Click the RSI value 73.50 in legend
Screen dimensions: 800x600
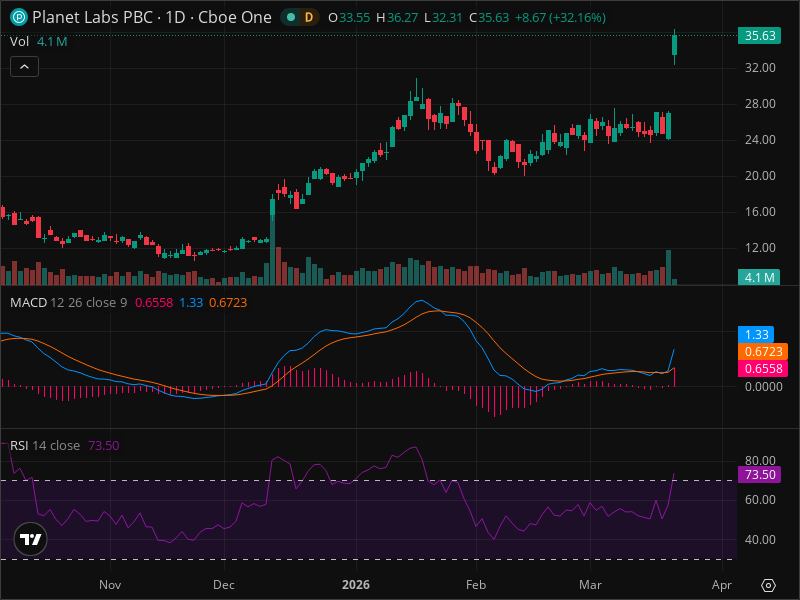(x=104, y=445)
